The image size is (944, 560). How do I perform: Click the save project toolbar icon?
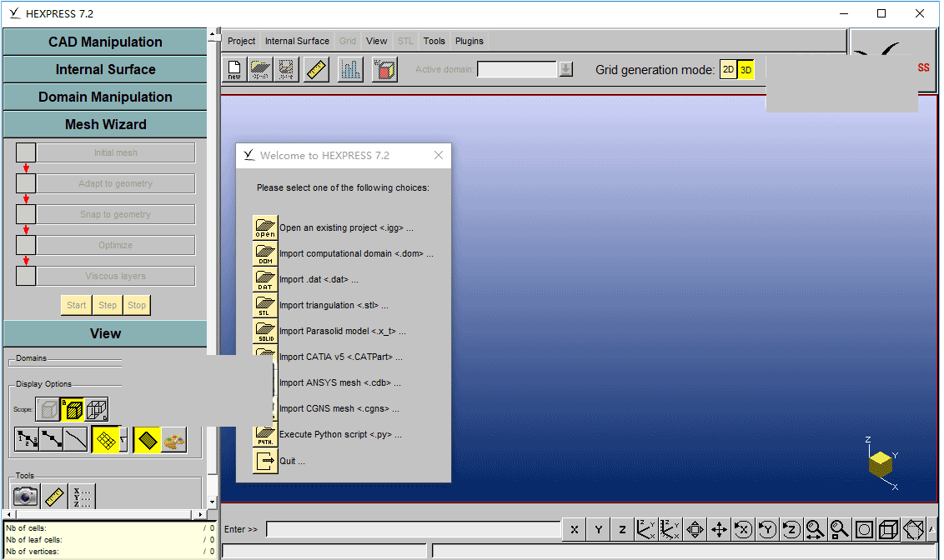pos(287,70)
